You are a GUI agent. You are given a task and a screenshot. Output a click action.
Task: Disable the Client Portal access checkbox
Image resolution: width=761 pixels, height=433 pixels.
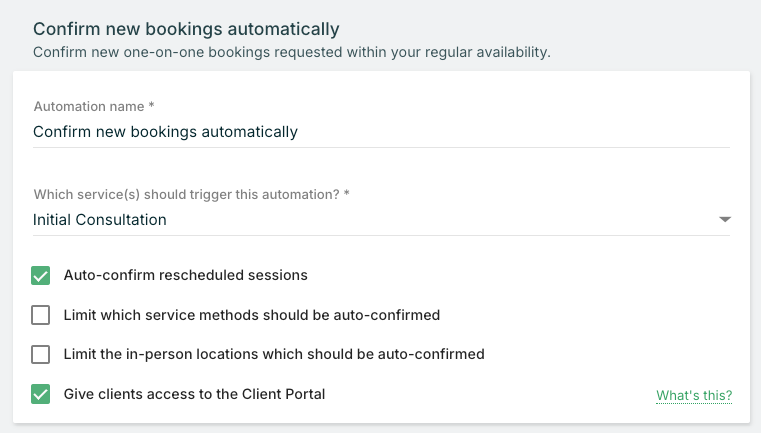41,394
